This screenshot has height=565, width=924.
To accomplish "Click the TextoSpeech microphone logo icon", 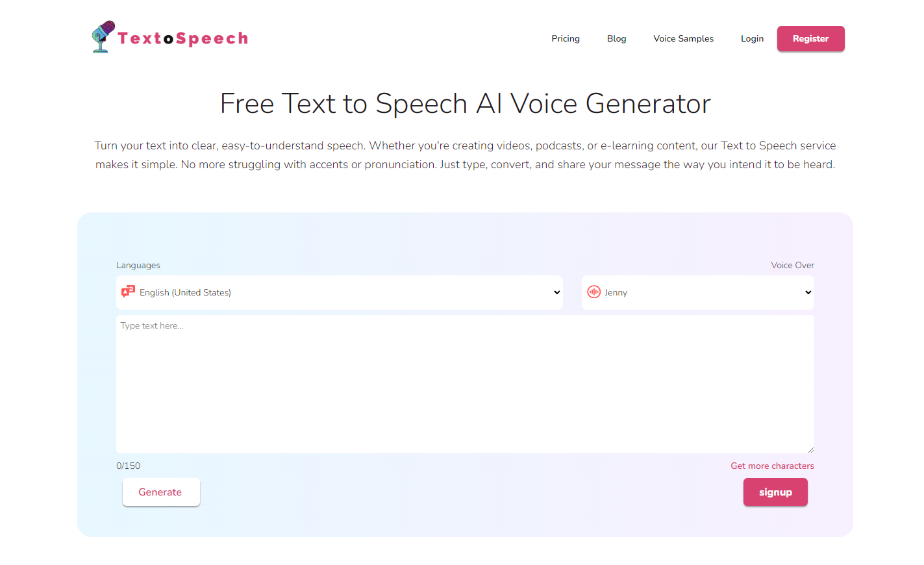I will pos(103,36).
